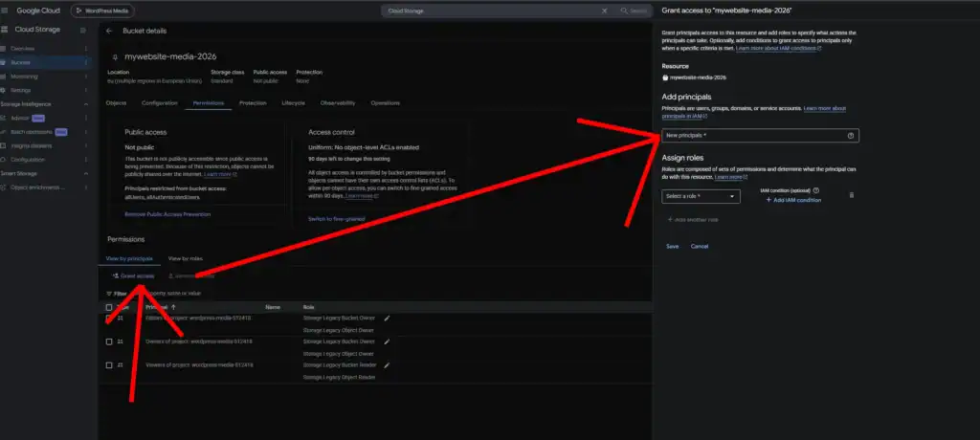Image resolution: width=980 pixels, height=440 pixels.
Task: Open the main hamburger navigation menu
Action: pos(5,11)
